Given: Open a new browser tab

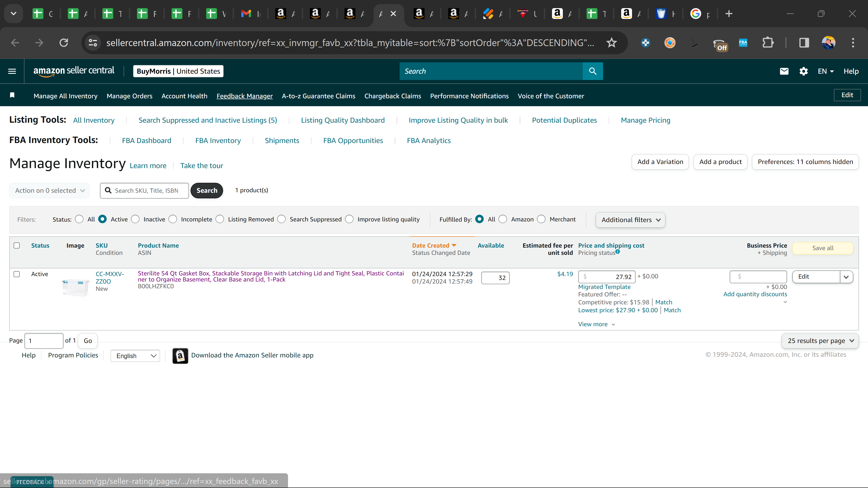Looking at the screenshot, I should coord(729,14).
